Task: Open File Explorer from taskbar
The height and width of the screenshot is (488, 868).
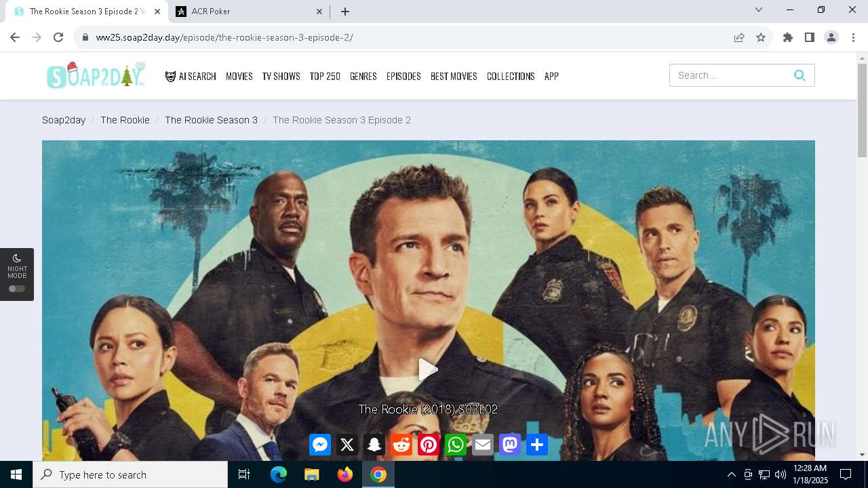Action: pyautogui.click(x=311, y=474)
